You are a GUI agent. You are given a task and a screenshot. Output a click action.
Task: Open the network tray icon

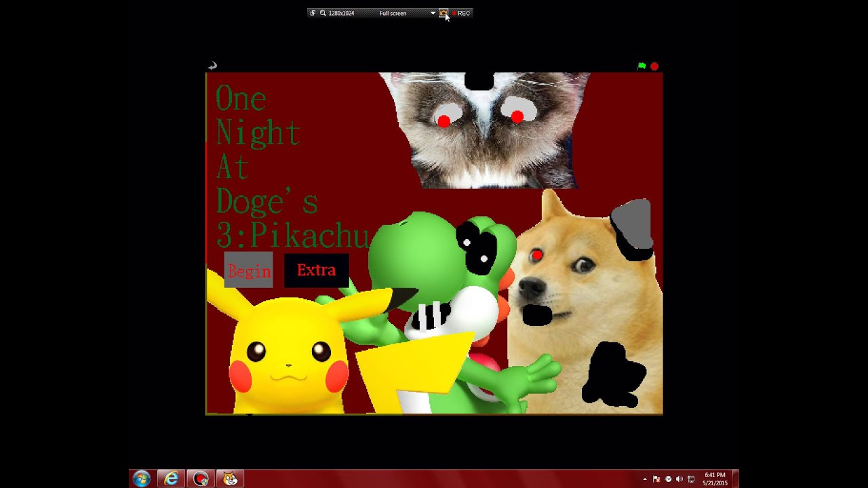coord(691,479)
